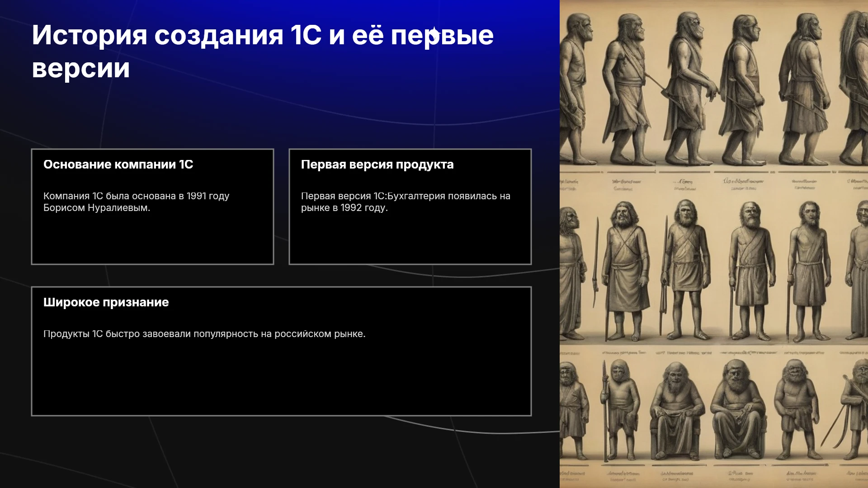Viewport: 868px width, 488px height.
Task: Select the heading 'Первая версия продукта'
Action: [377, 164]
